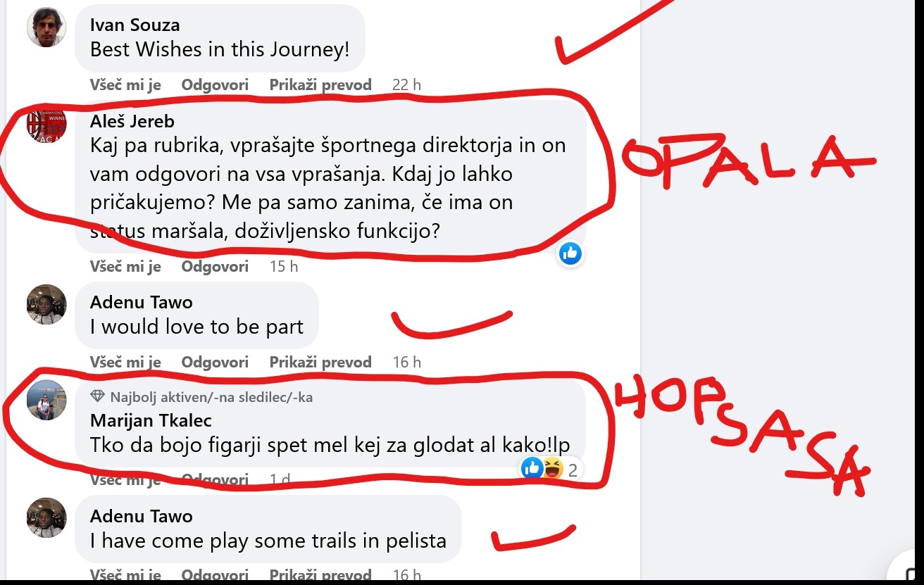
Task: Translate 'I would love to be part' comment
Action: (320, 363)
